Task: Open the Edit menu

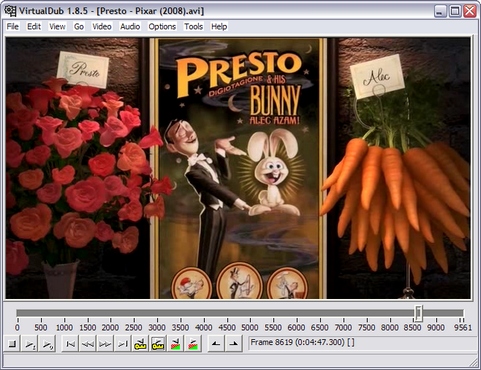Action: coord(34,26)
